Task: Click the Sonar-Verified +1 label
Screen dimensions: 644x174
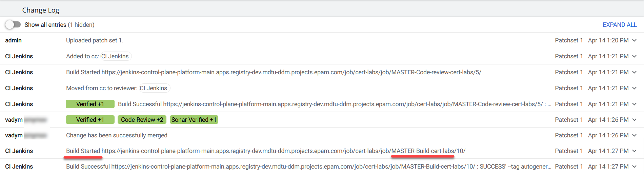Action: point(194,120)
